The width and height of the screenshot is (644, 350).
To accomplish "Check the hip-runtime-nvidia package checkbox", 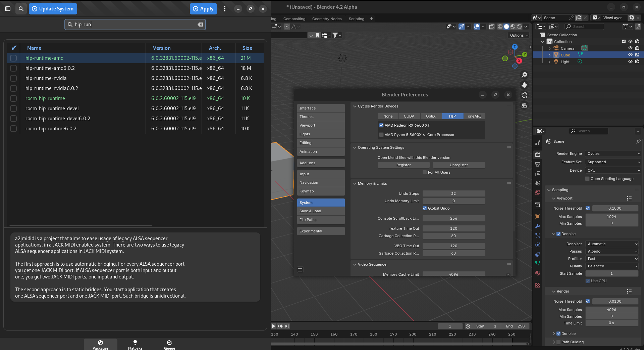I will [x=13, y=78].
